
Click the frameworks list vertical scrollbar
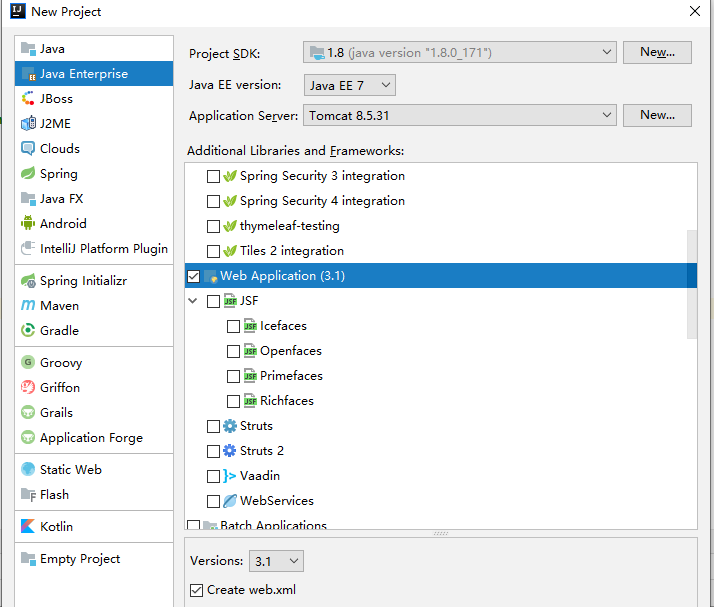pos(692,285)
